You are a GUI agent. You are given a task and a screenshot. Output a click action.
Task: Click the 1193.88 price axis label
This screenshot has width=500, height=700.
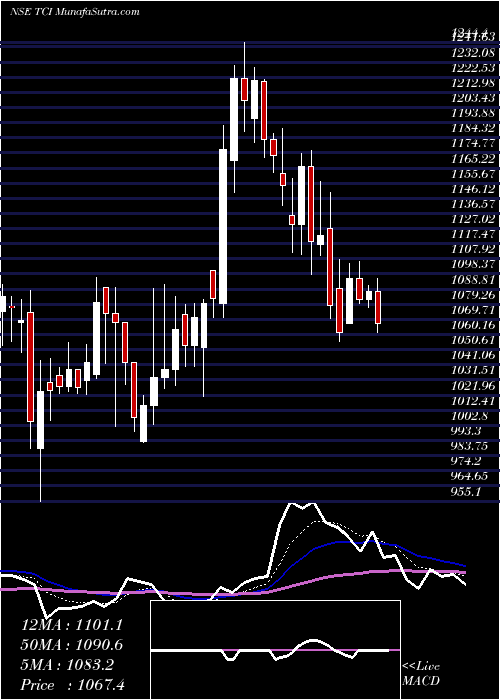[473, 114]
